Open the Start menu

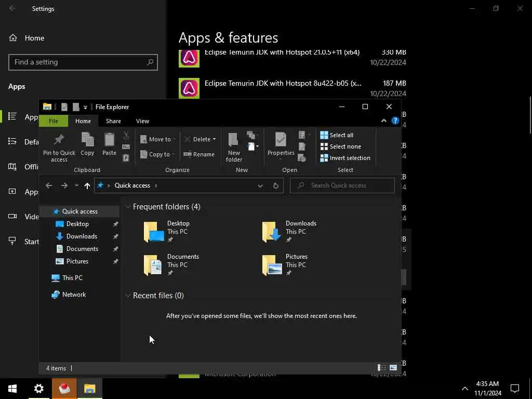click(12, 389)
